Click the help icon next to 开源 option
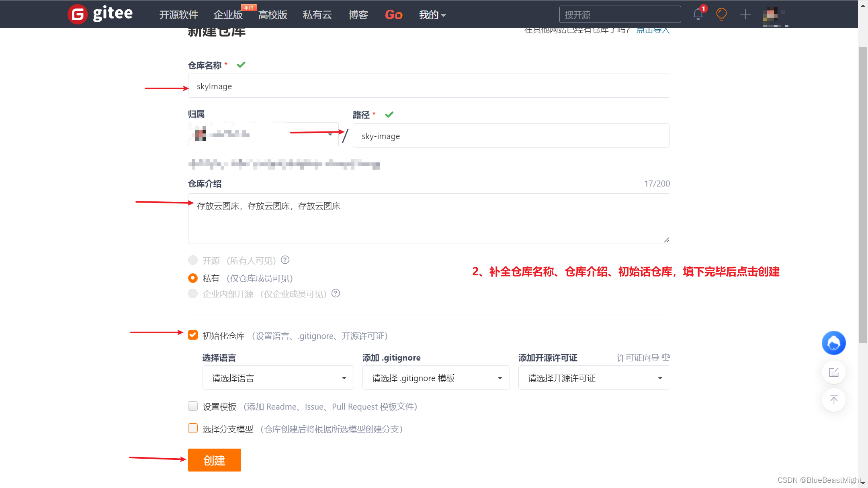 [x=285, y=260]
